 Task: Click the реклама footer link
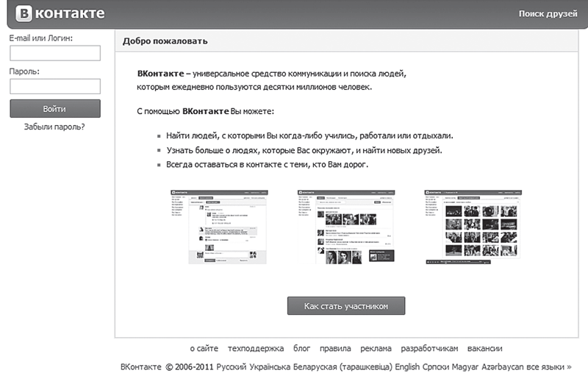point(376,349)
